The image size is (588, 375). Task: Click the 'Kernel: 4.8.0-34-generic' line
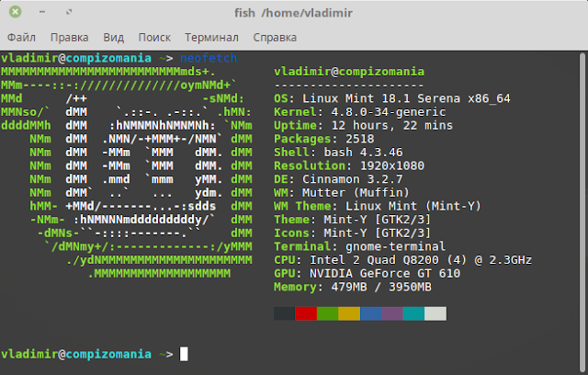[359, 112]
